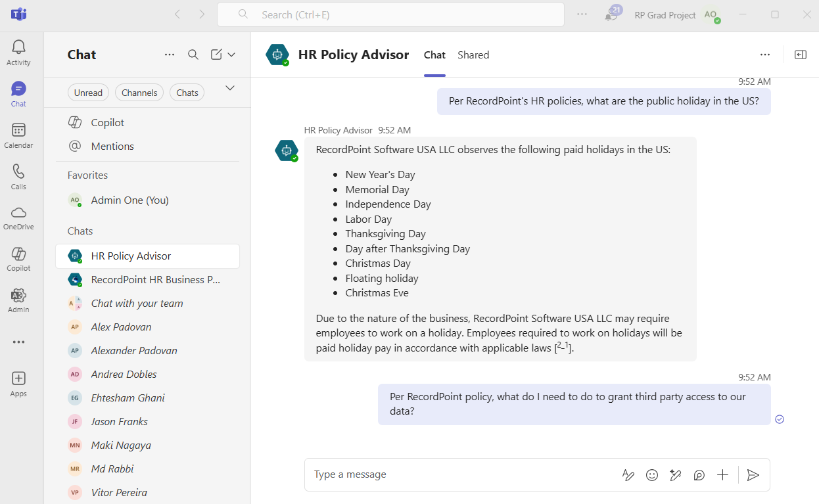The width and height of the screenshot is (819, 504).
Task: Collapse the Favorites section header
Action: pyautogui.click(x=87, y=175)
